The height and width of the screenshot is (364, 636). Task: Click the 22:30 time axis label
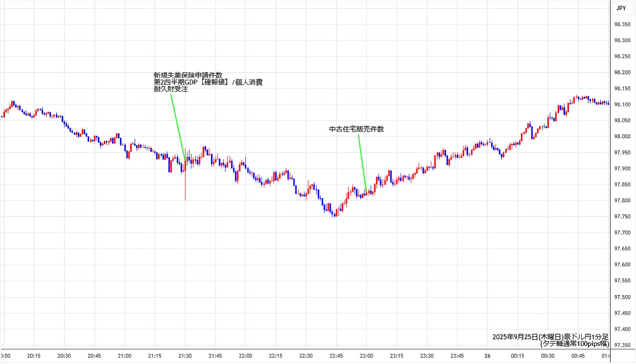[x=306, y=356]
